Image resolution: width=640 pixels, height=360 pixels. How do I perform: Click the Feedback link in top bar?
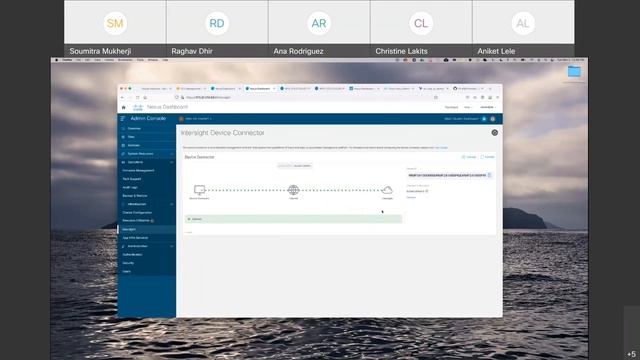451,107
